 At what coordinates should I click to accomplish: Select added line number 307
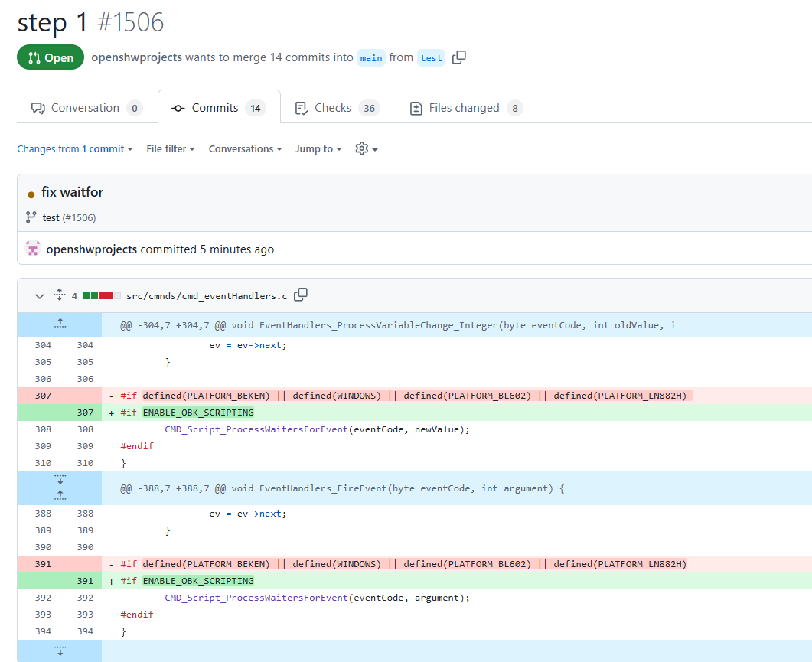tap(85, 413)
